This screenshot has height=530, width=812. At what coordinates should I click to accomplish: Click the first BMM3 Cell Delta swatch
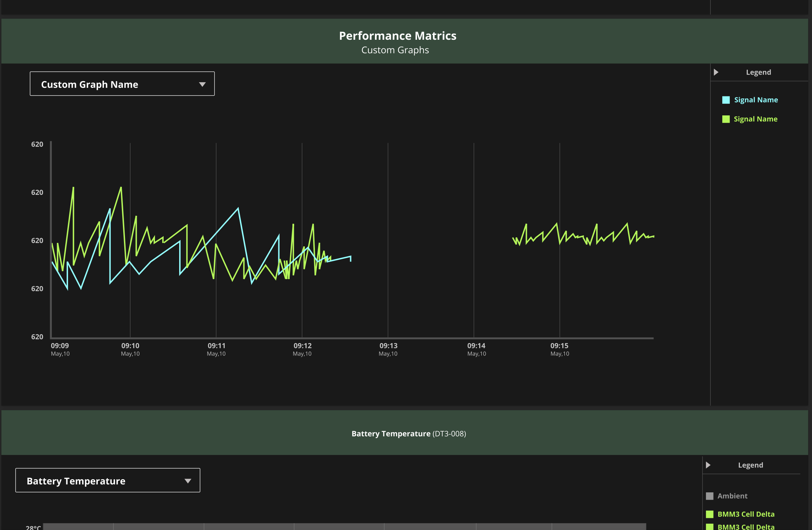[x=709, y=514]
